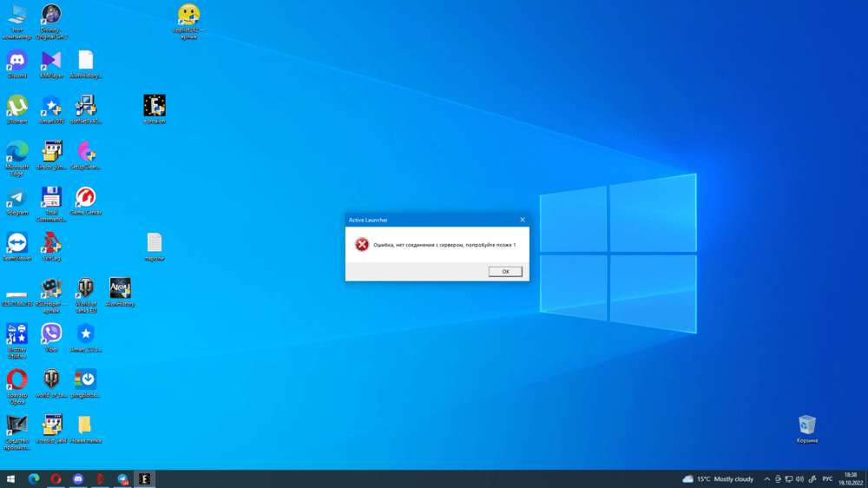
Task: Open the Windows Start menu
Action: pos(12,478)
